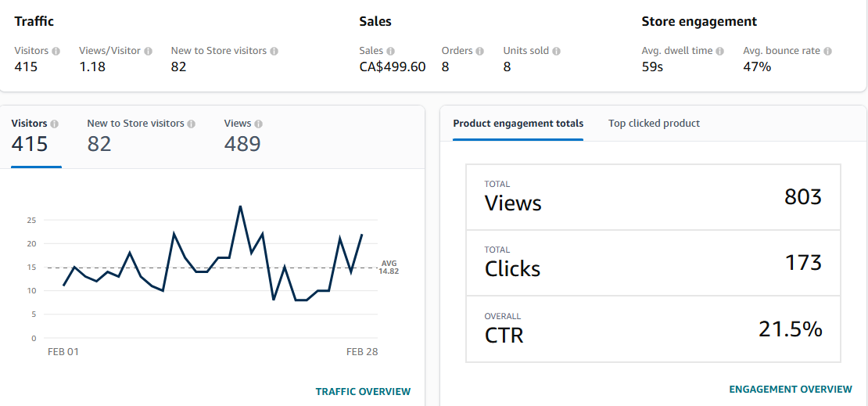868x406 pixels.
Task: Click info icon next to Sales metric
Action: pos(390,51)
